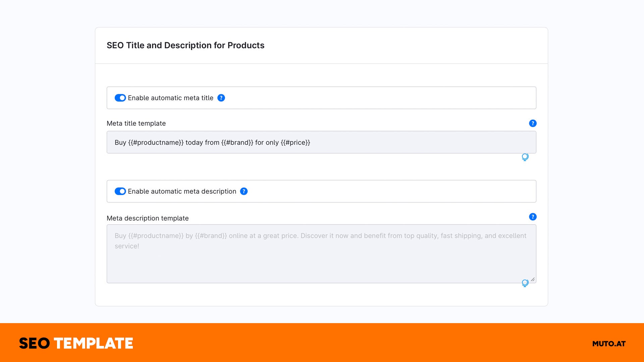644x362 pixels.
Task: Click the "Meta description template" field label
Action: click(x=148, y=218)
